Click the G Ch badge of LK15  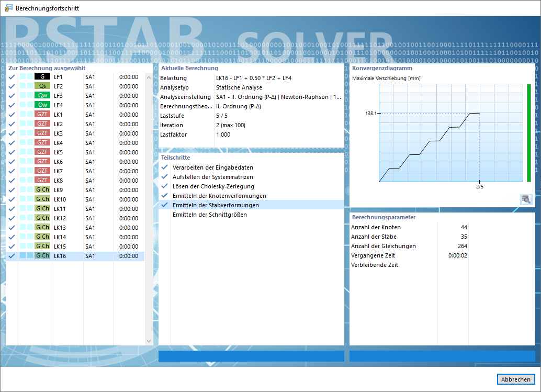click(x=42, y=246)
